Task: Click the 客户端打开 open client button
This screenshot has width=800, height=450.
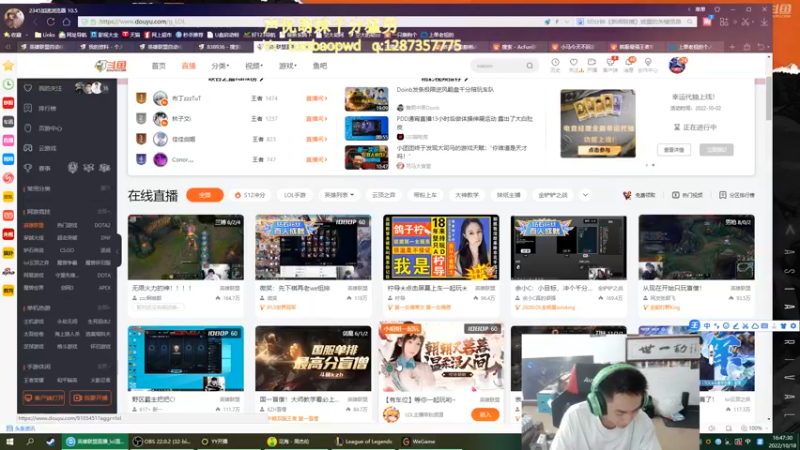Action: point(43,398)
